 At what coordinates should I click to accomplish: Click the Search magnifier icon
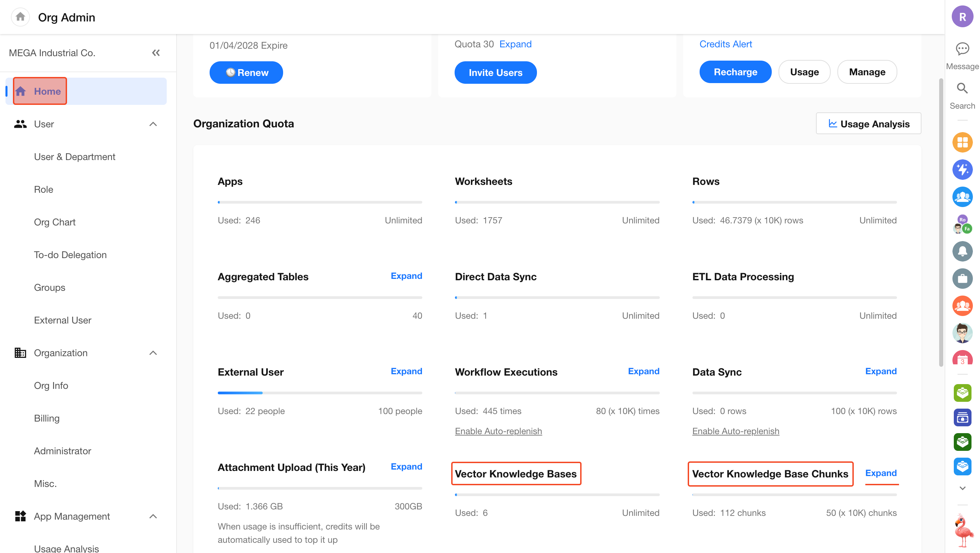pos(962,88)
